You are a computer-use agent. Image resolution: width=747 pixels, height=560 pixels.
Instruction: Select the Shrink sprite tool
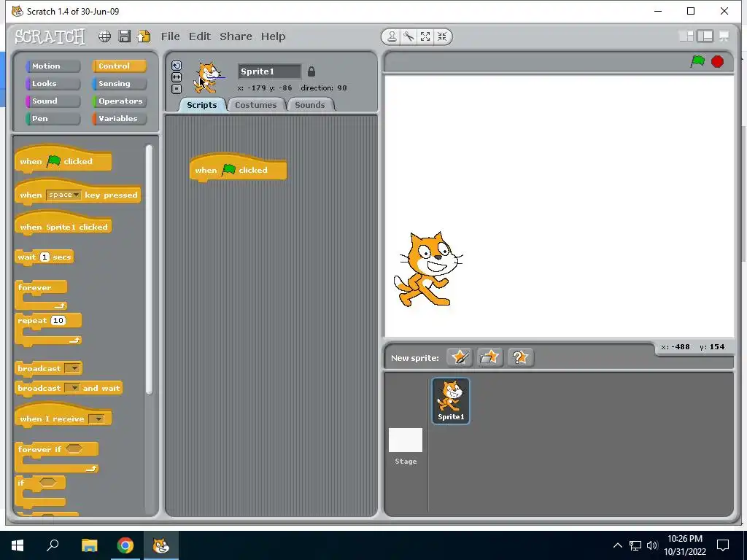tap(442, 36)
